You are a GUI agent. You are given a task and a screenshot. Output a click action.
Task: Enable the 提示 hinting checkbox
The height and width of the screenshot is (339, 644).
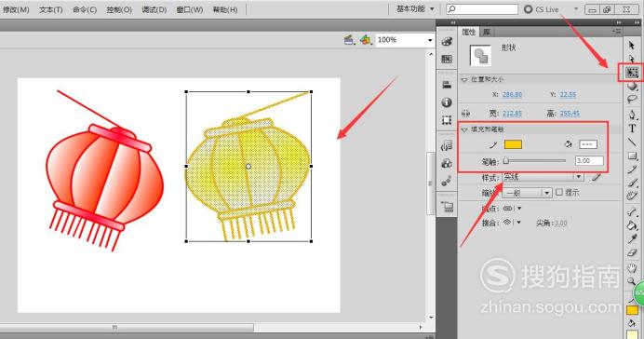click(x=559, y=192)
